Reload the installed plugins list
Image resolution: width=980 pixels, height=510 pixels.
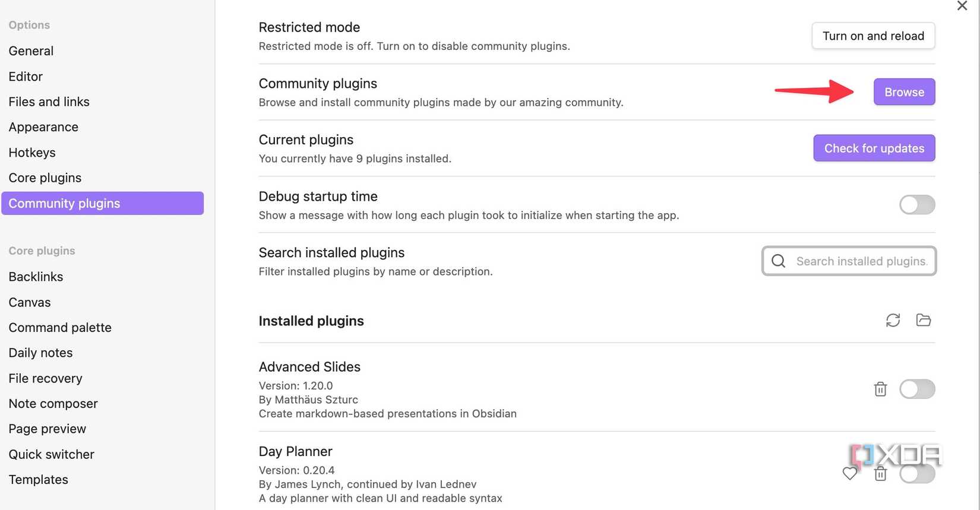click(x=893, y=321)
